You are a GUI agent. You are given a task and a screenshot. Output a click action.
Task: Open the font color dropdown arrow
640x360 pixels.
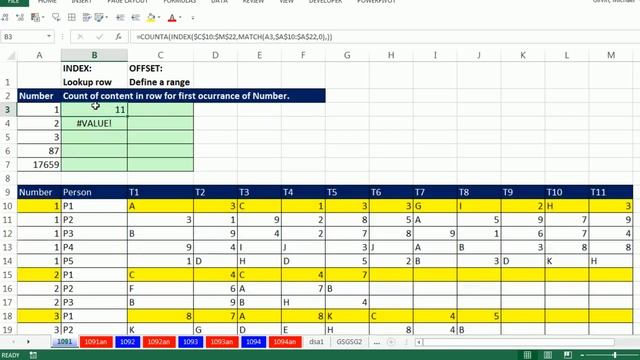[x=180, y=18]
